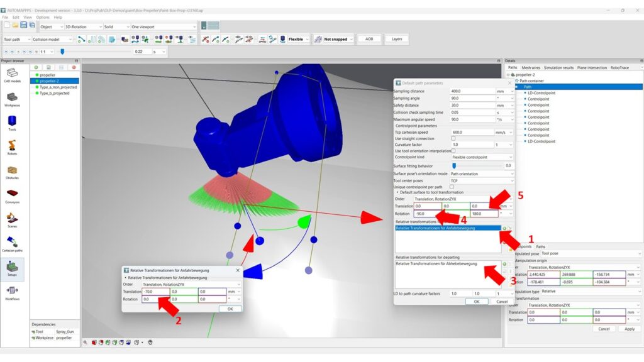Switch to the Simulation results tab

tap(558, 68)
